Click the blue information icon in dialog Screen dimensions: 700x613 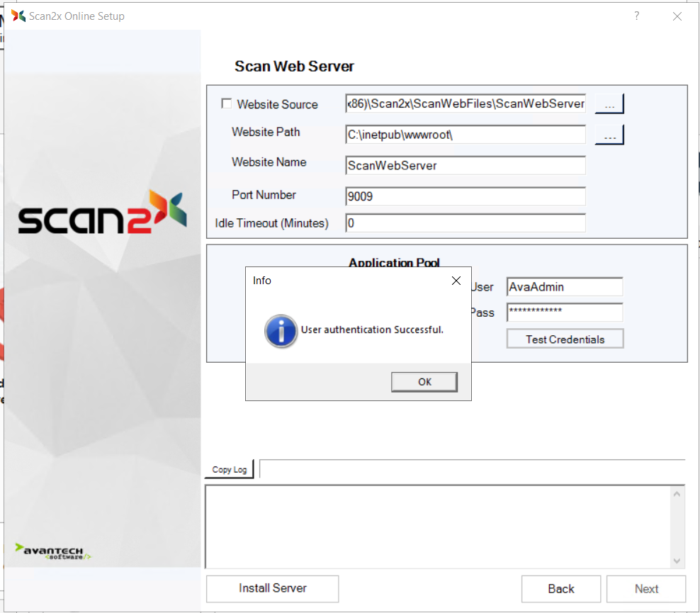coord(281,331)
